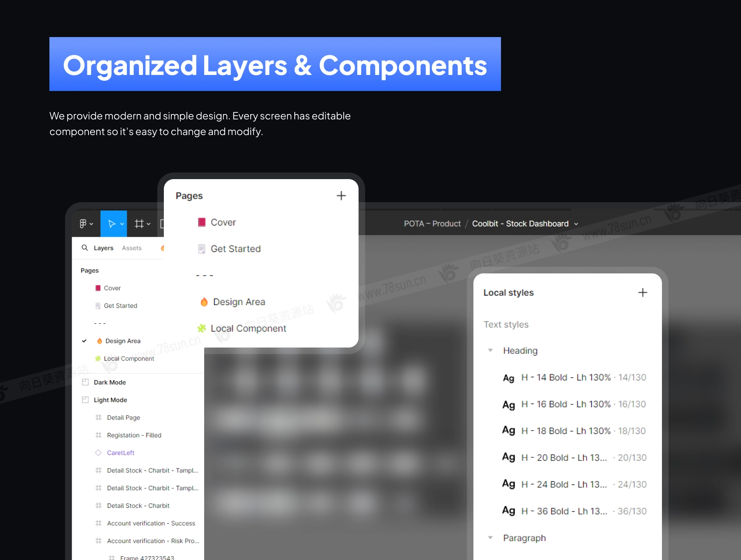Select Detail Stock - Charbit layer

click(x=138, y=506)
